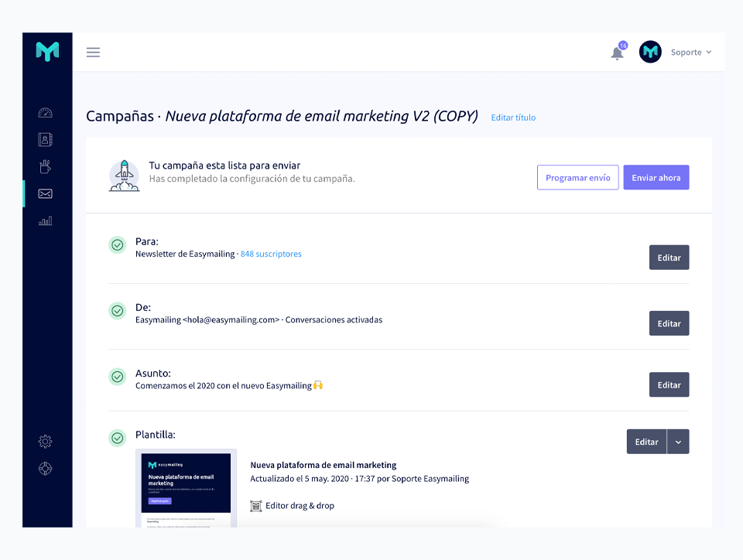Select the campaigns envelope icon

[46, 193]
